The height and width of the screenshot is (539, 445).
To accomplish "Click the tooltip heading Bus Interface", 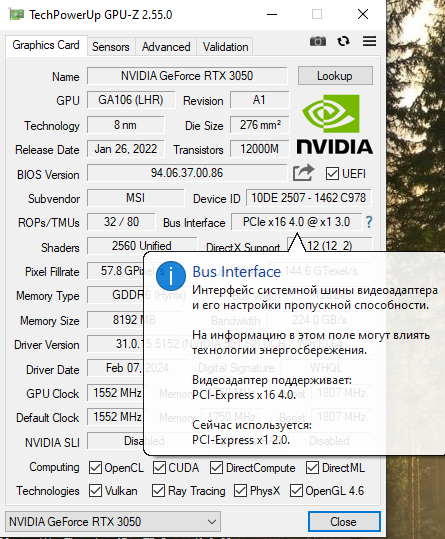I will tap(236, 272).
